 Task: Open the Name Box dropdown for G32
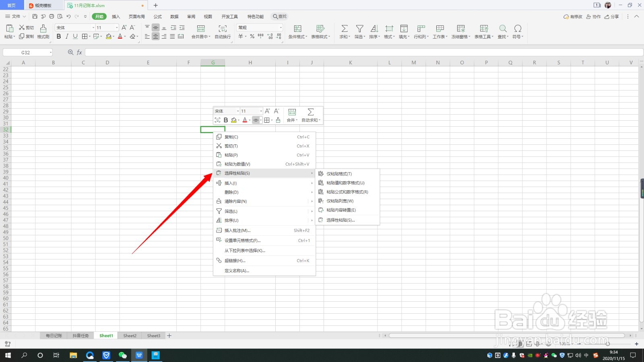(51, 52)
